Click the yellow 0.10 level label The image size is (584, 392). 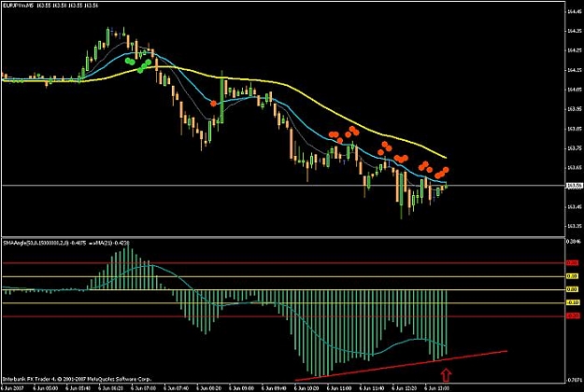tap(573, 276)
